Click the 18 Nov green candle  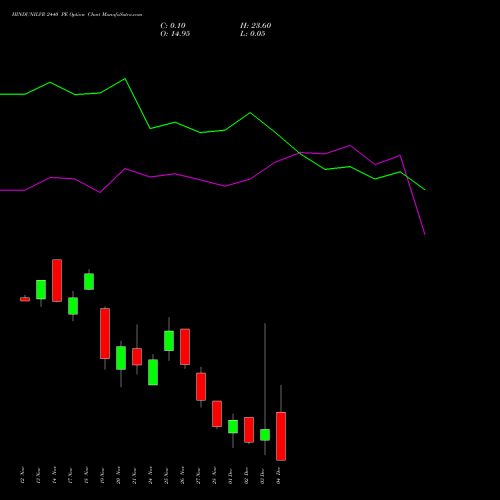[89, 281]
